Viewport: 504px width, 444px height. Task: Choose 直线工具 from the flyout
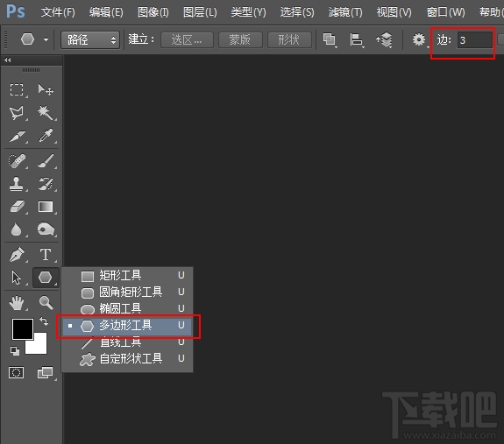coord(127,342)
